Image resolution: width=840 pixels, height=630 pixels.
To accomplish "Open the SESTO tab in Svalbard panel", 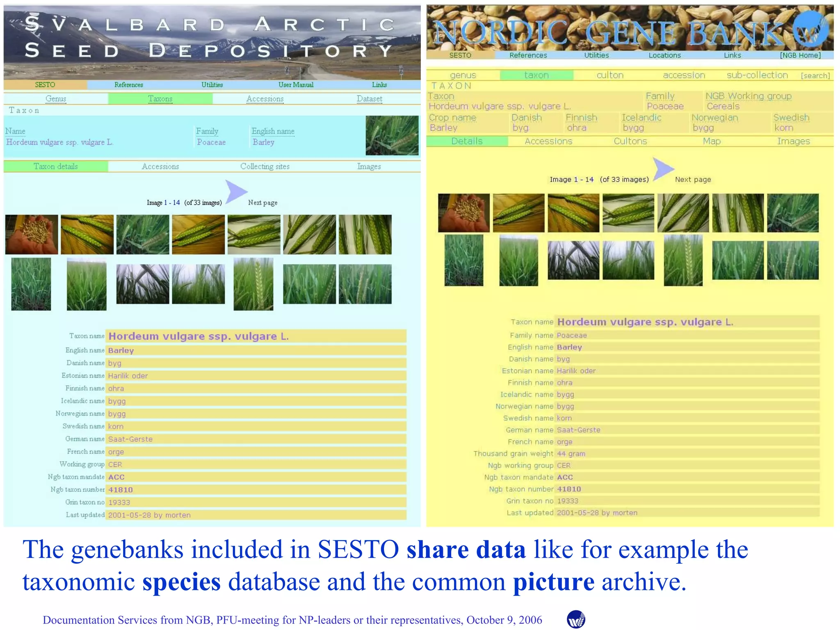I will pos(45,85).
